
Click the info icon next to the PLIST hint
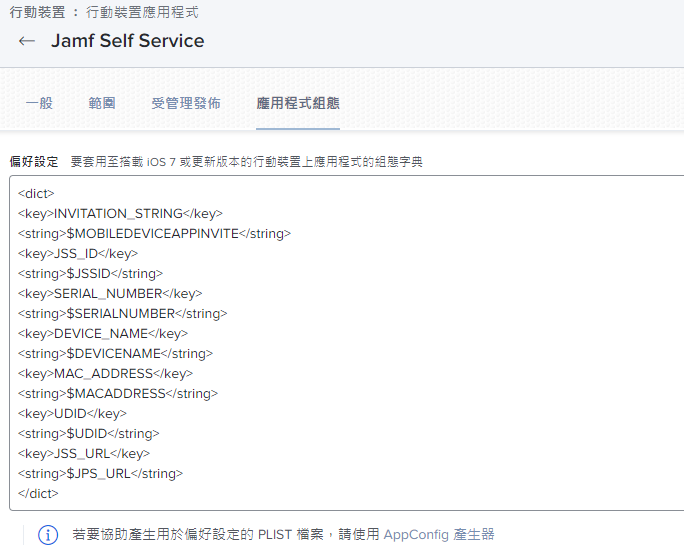click(48, 535)
